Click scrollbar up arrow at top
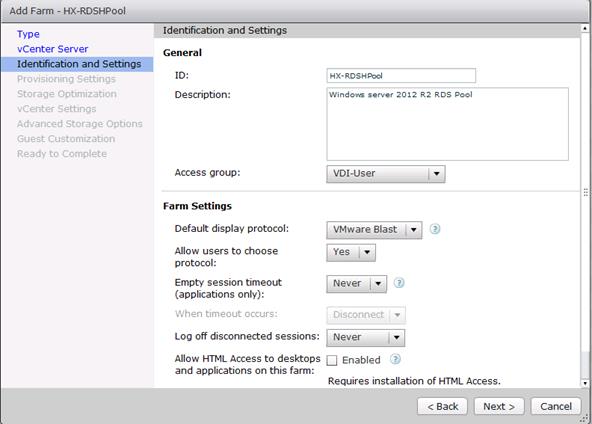 [585, 28]
